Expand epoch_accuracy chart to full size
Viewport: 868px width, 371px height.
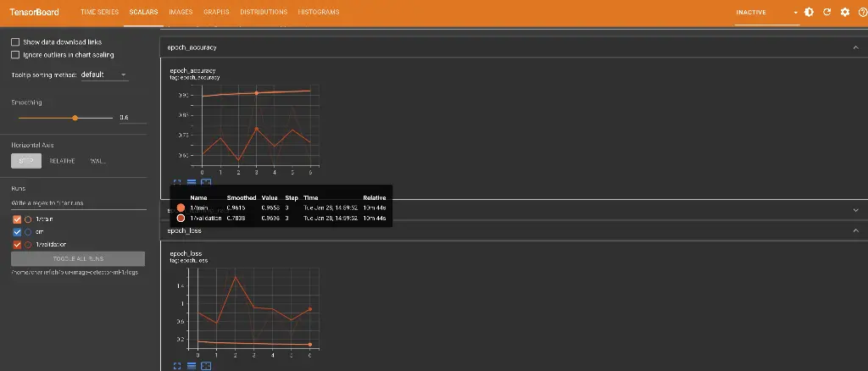[178, 181]
